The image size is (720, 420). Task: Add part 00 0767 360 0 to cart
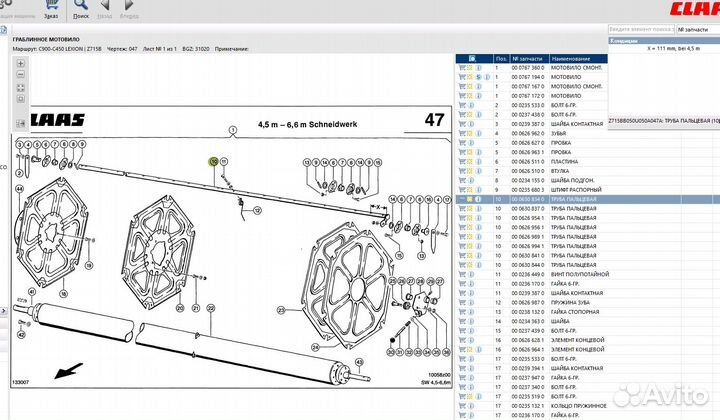462,67
